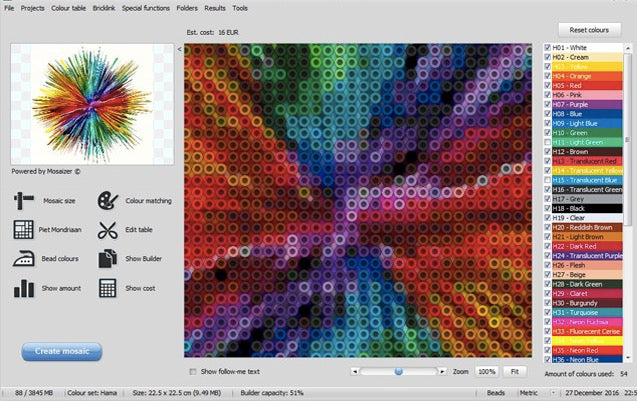Select the H08 - Blue colour swatch

587,114
